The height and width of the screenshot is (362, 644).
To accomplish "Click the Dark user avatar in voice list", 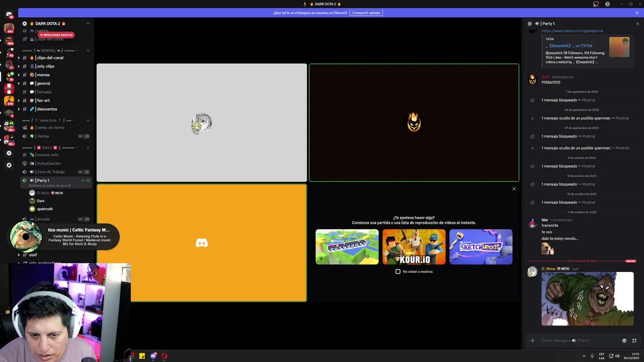I will [32, 201].
